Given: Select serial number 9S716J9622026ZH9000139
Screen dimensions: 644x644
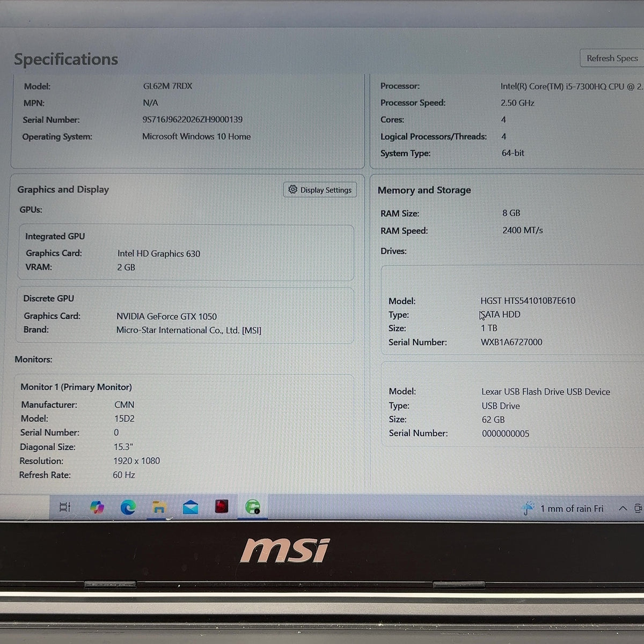Looking at the screenshot, I should pos(192,119).
